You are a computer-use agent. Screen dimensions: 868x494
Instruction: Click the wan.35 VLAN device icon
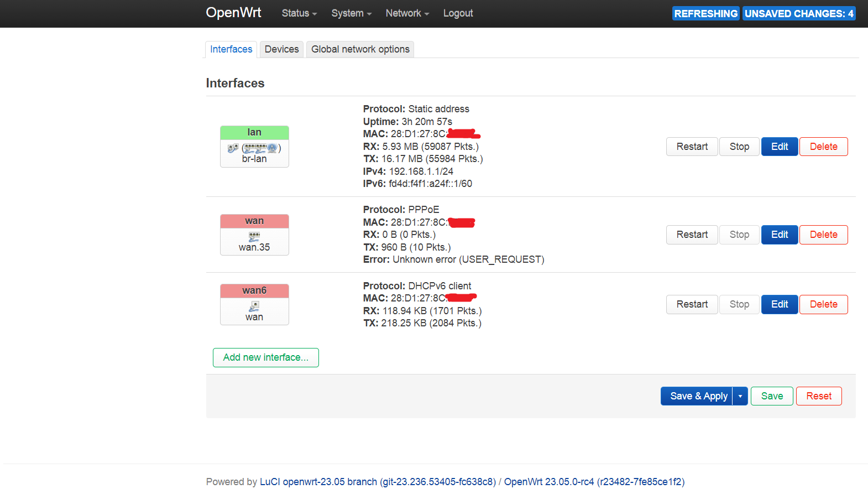[254, 236]
